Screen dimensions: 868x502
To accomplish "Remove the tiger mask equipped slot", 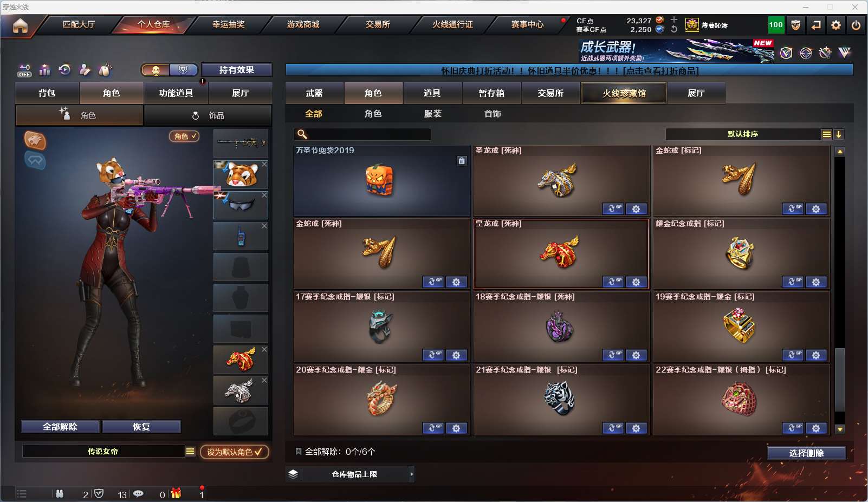I will coord(264,164).
